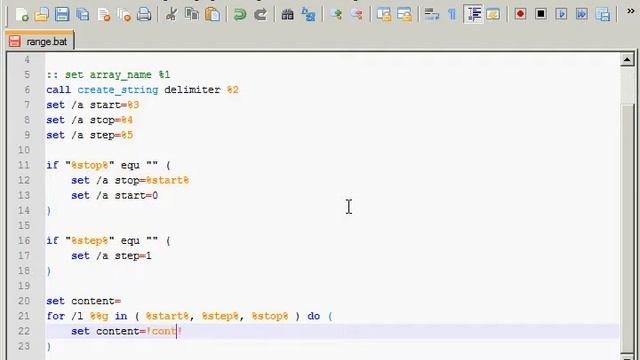
Task: Open the Replace dialog icon
Action: coord(308,15)
